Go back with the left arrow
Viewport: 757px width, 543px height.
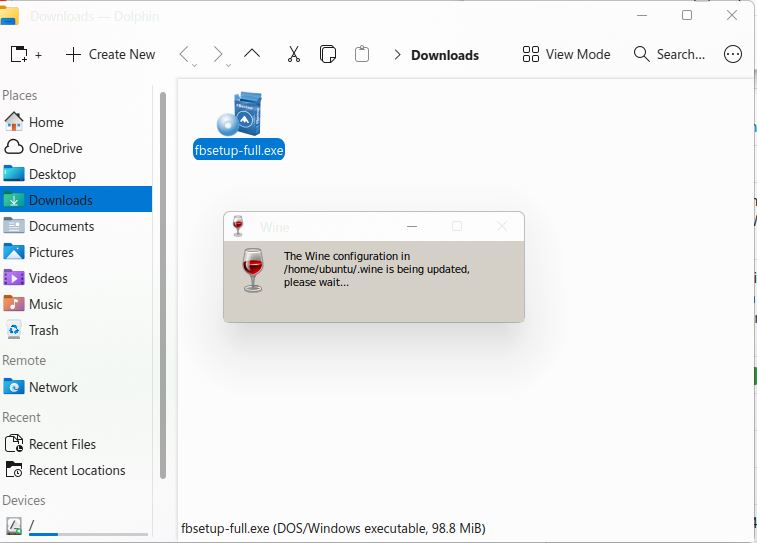(184, 54)
